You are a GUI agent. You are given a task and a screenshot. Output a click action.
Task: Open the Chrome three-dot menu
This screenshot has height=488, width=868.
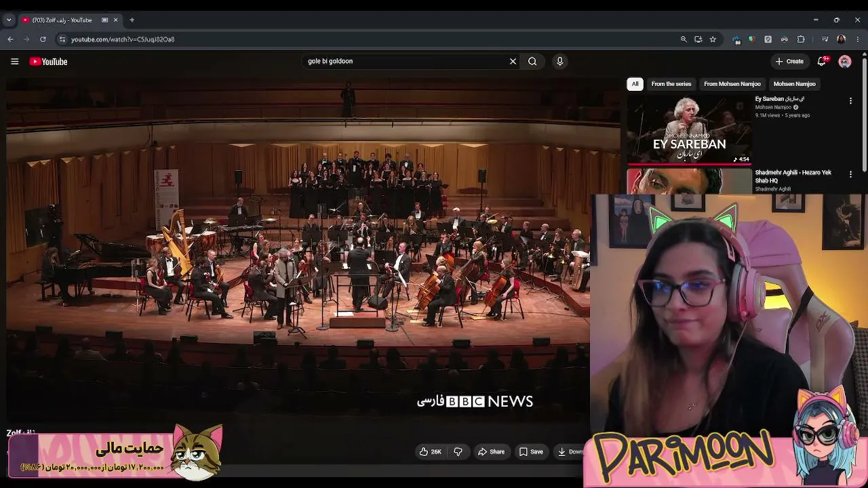pyautogui.click(x=857, y=39)
